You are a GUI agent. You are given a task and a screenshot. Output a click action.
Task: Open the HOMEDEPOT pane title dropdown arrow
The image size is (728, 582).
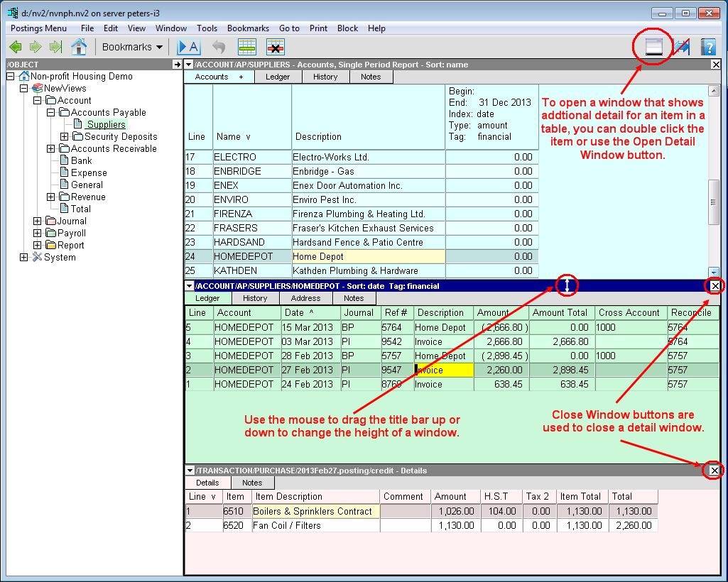189,286
